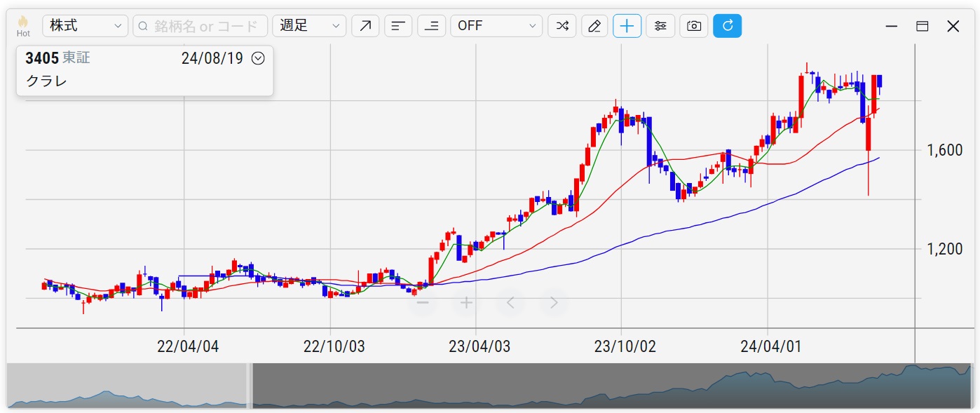Zoom in the chart with plus button
The height and width of the screenshot is (413, 980).
tap(466, 303)
